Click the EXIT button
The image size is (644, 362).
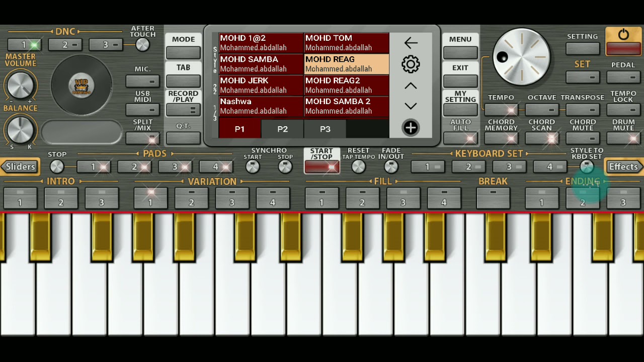point(460,80)
